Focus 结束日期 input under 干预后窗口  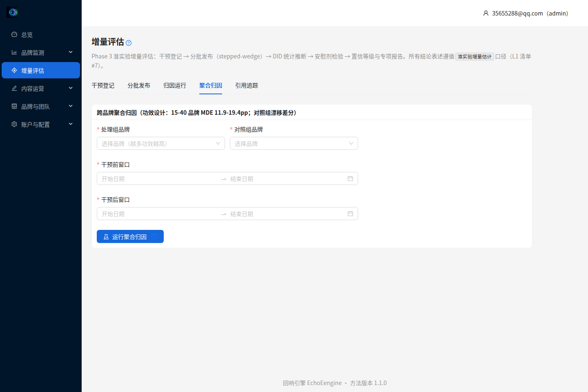[x=287, y=214]
